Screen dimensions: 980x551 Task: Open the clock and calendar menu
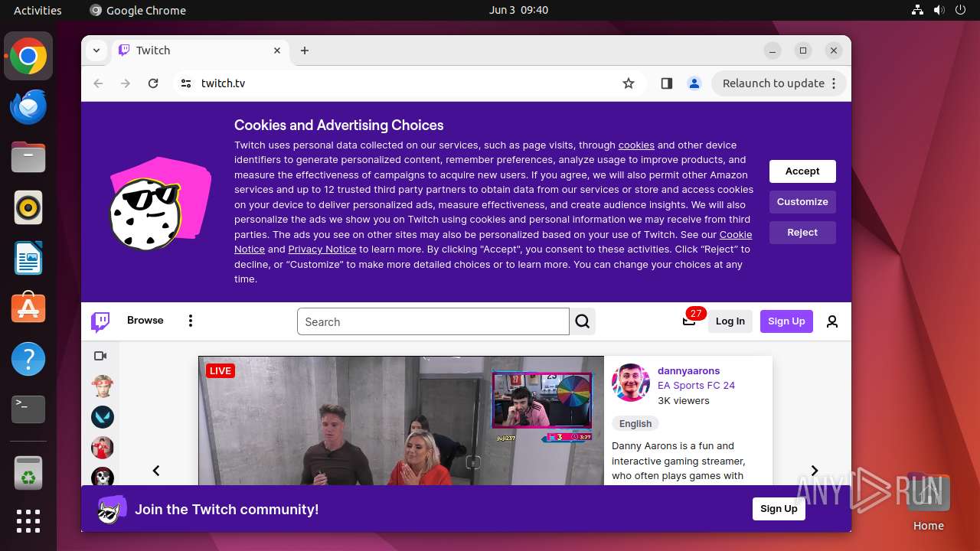pos(518,10)
